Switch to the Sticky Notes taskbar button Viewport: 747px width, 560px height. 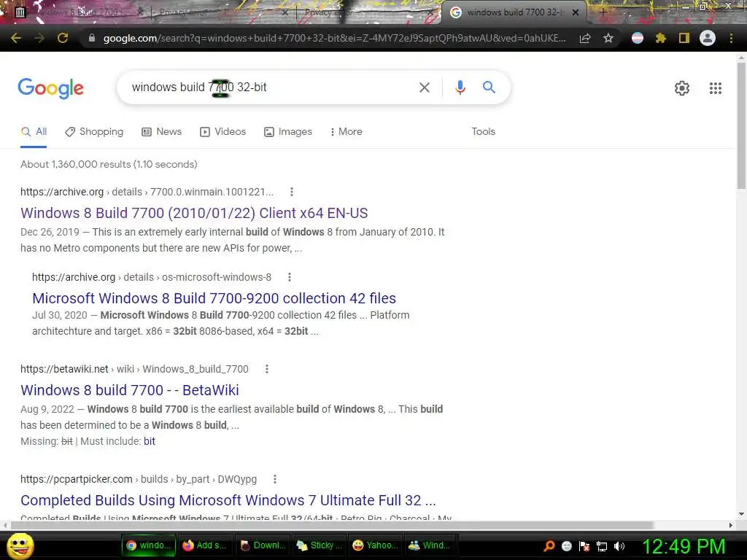click(319, 545)
